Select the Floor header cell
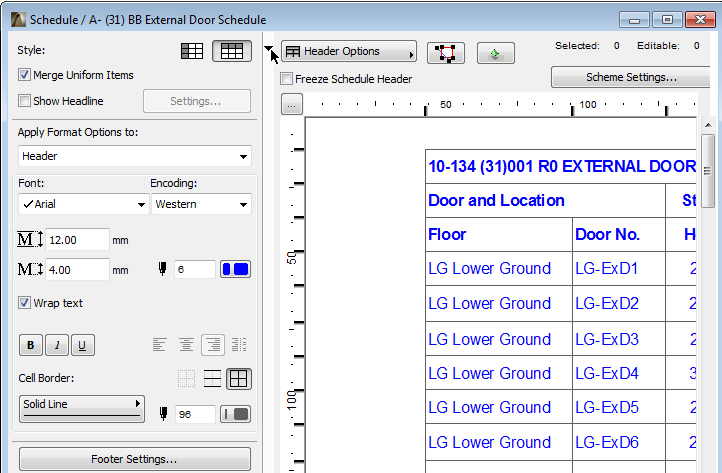Screen dimensions: 722x473 click(499, 234)
